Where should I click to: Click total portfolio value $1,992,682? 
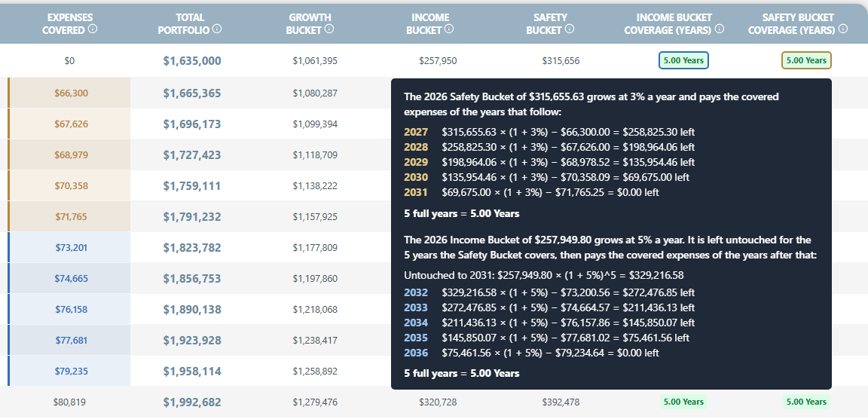(x=192, y=402)
